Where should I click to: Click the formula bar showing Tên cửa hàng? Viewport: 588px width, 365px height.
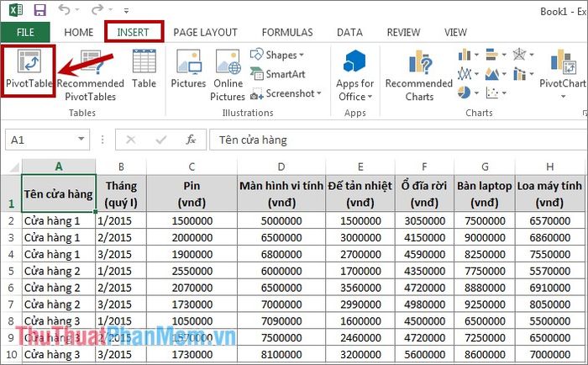[395, 140]
